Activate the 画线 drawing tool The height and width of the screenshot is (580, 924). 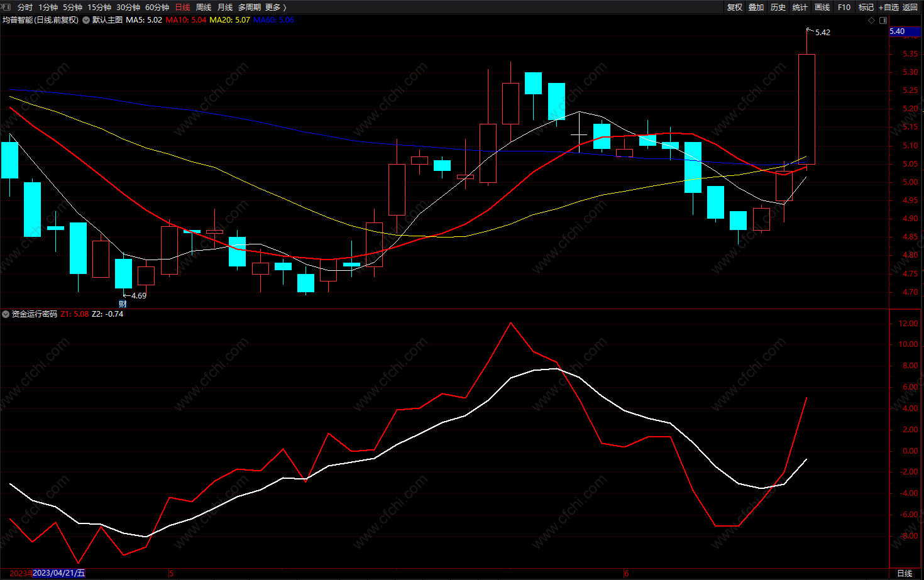(x=822, y=8)
